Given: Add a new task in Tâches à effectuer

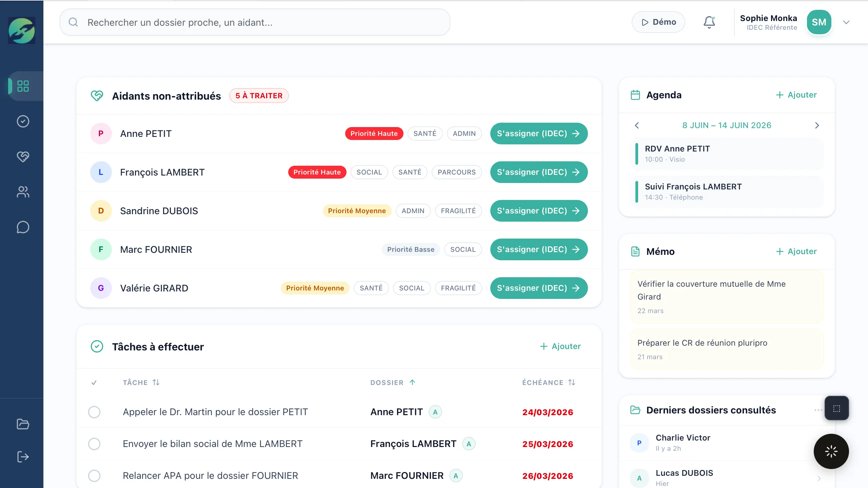Looking at the screenshot, I should click(560, 346).
